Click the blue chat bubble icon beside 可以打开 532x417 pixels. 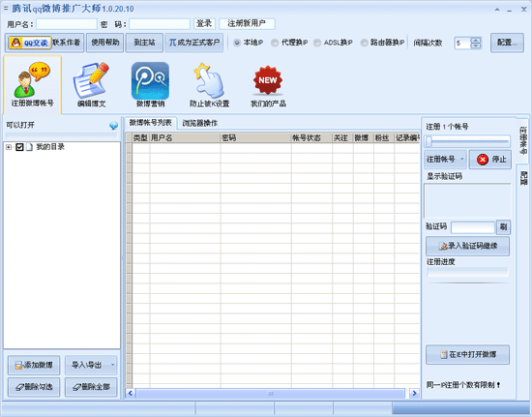tap(114, 126)
